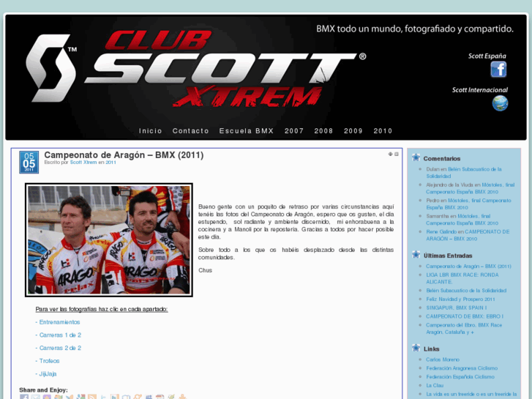Open Feliz Navidad y Prospero 2011 entry
This screenshot has width=532, height=399.
(x=460, y=299)
